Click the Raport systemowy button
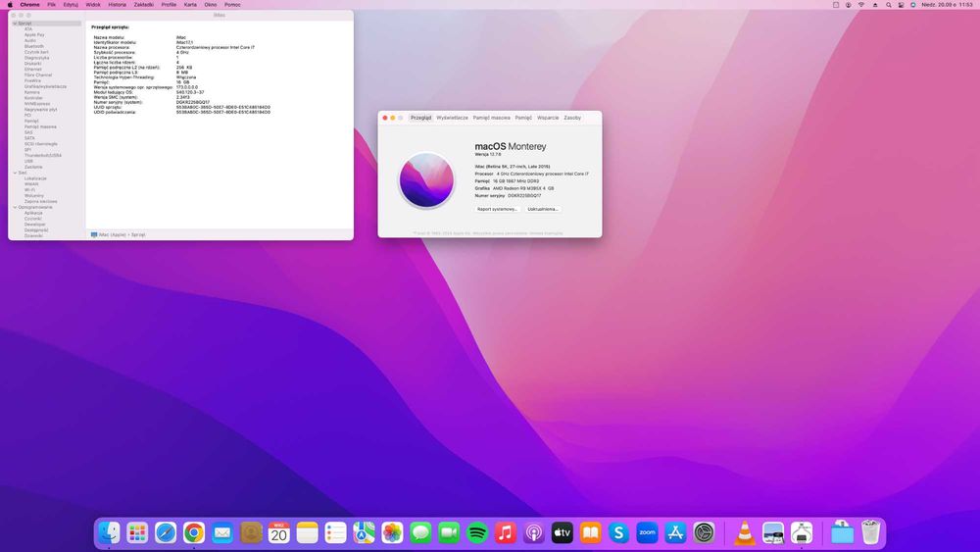980x552 pixels. pyautogui.click(x=498, y=209)
